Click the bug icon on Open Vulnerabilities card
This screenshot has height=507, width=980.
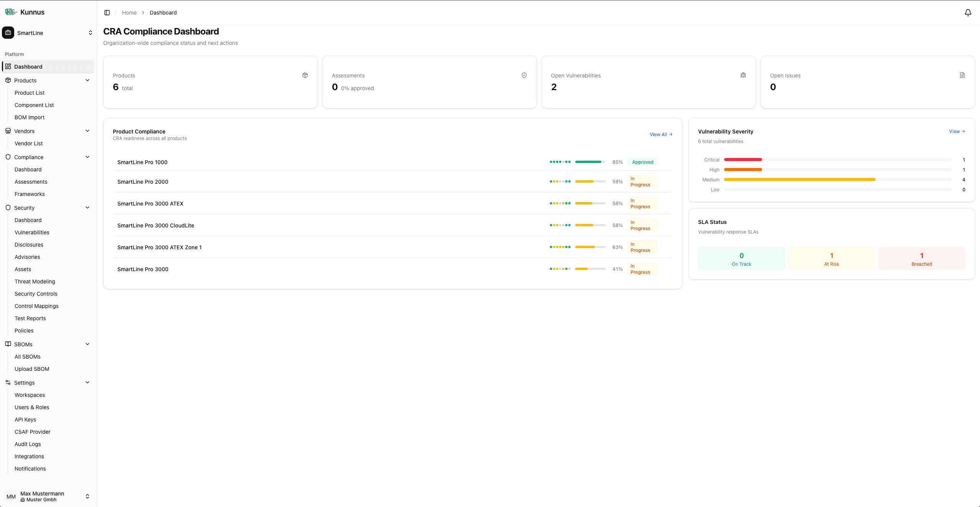(x=743, y=75)
